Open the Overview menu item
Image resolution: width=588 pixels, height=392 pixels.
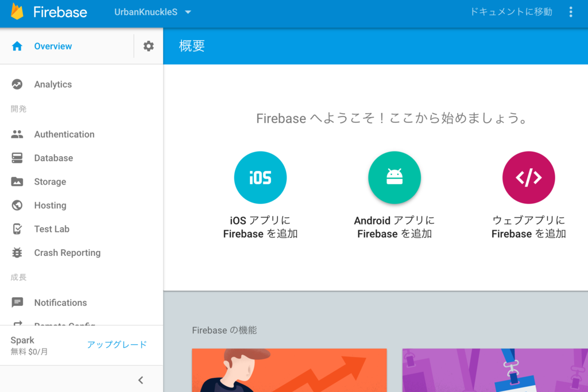pos(53,46)
